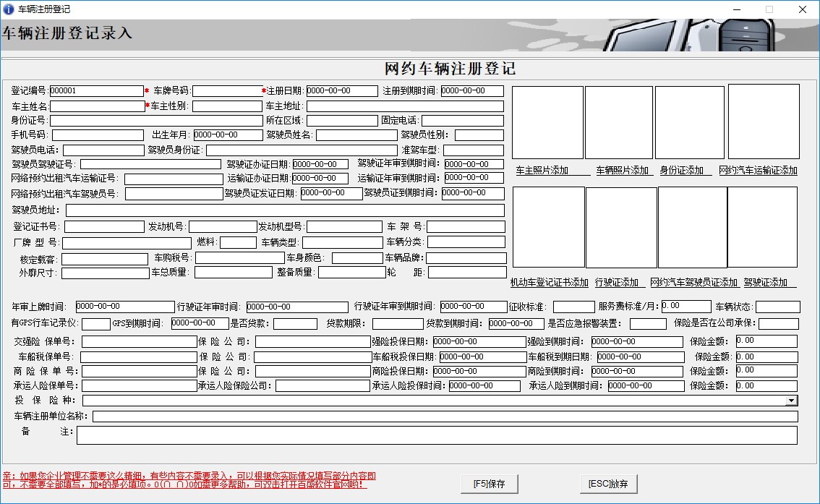Select the 网约汽车运输证 image placeholder box
Viewport: 820px width, 504px height.
point(764,121)
